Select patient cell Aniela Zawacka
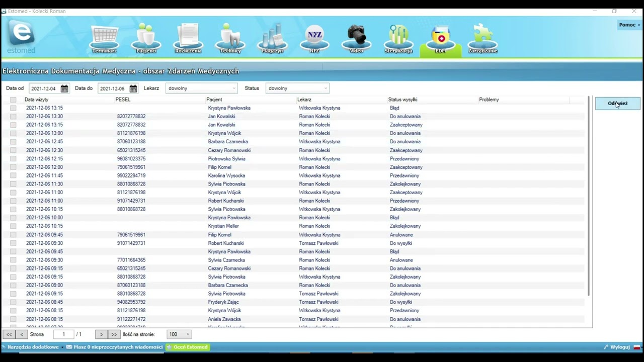Image resolution: width=644 pixels, height=362 pixels. [x=224, y=319]
